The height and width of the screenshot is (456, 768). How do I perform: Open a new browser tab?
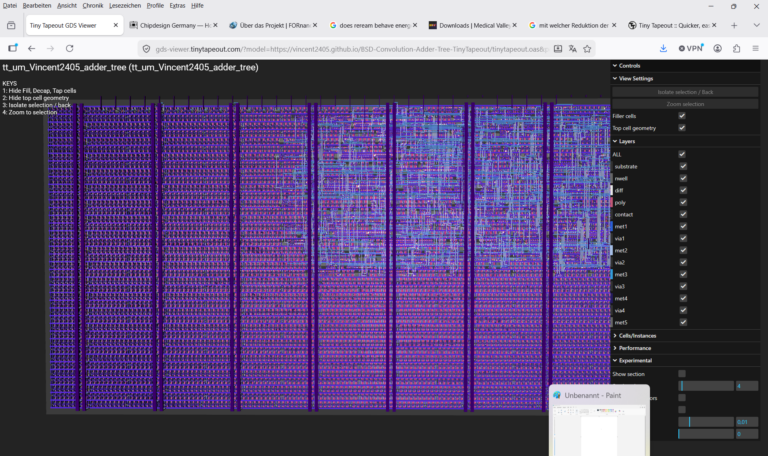[734, 25]
